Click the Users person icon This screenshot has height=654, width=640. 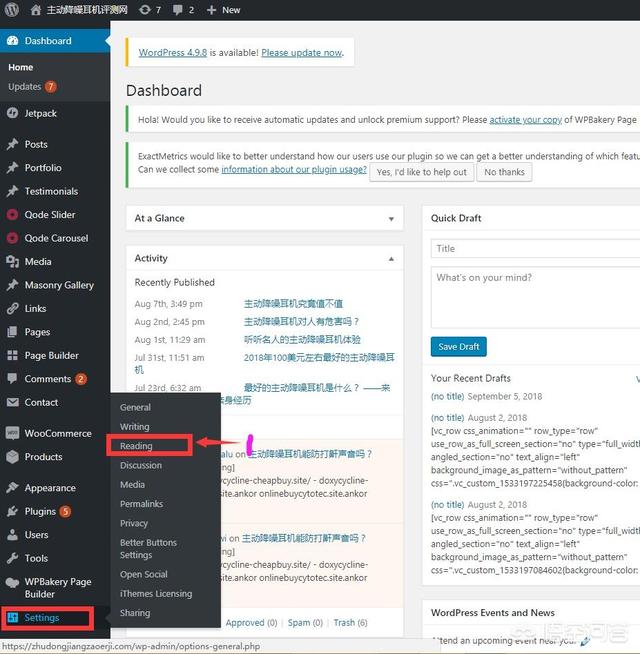click(x=13, y=535)
